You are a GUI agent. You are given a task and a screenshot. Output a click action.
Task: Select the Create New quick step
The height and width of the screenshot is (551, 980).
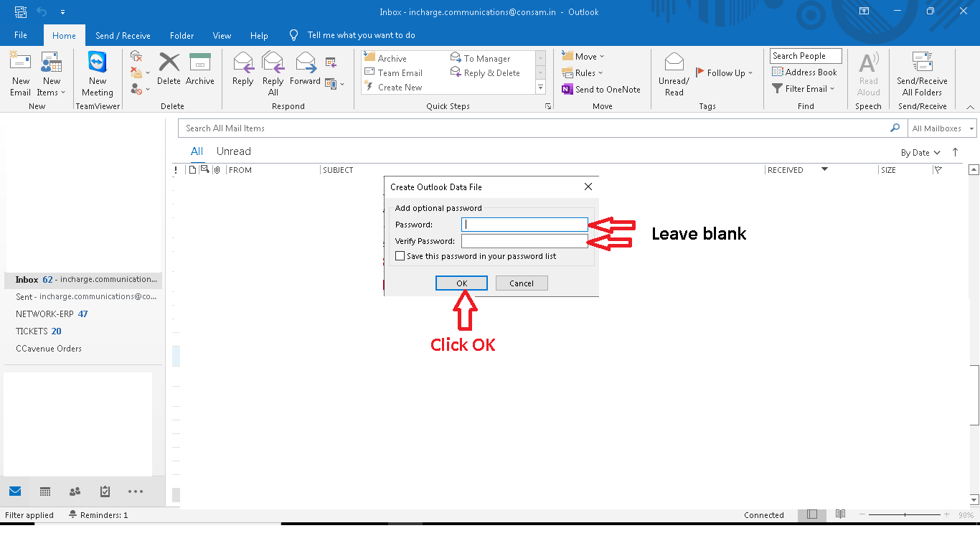coord(393,88)
